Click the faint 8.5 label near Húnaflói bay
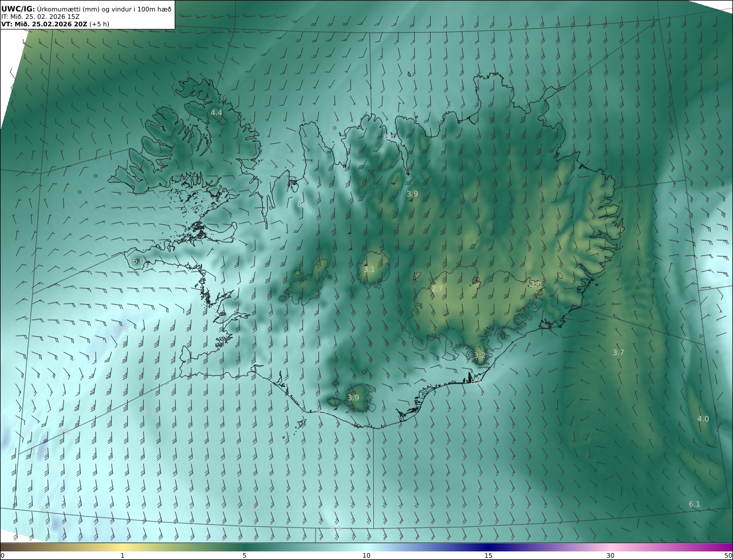 point(303,204)
